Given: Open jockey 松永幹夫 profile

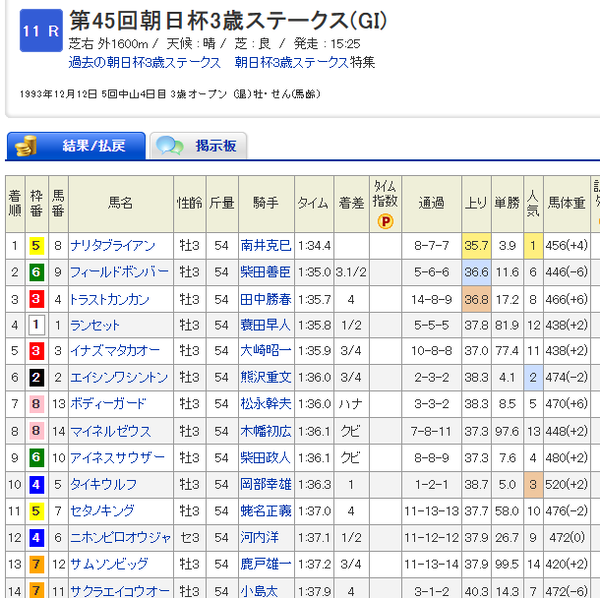Looking at the screenshot, I should pyautogui.click(x=266, y=404).
